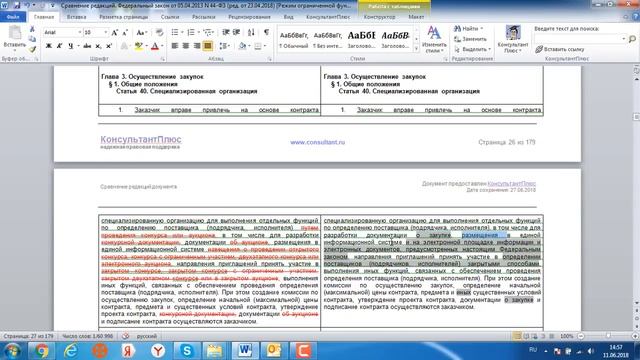The height and width of the screenshot is (360, 640).
Task: Select the Заголовок 1 style thumbnail
Action: pyautogui.click(x=362, y=40)
